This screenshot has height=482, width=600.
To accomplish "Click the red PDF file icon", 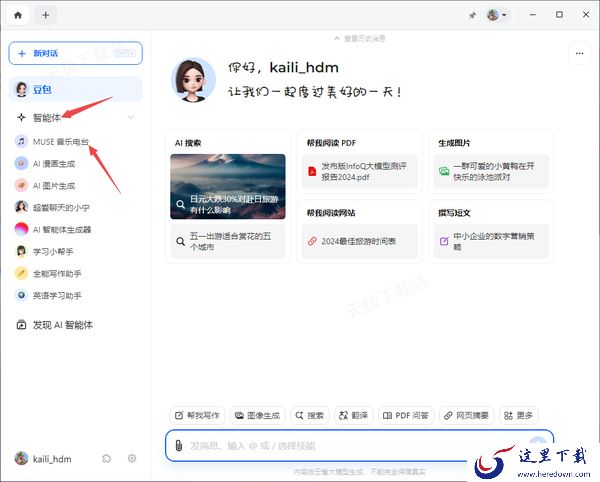I will 312,171.
